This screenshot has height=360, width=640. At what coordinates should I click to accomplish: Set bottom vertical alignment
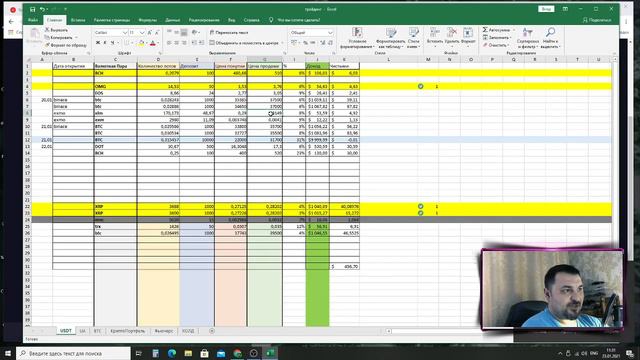click(184, 32)
